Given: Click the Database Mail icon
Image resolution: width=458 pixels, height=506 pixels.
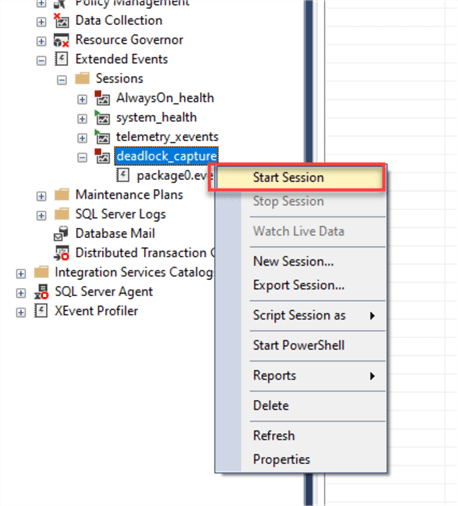Looking at the screenshot, I should tap(61, 233).
